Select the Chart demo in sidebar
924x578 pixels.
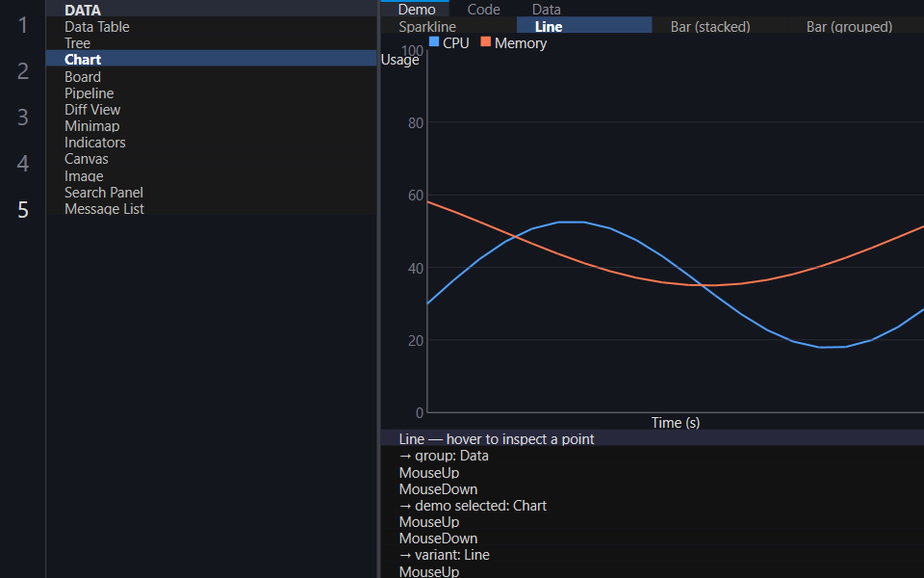tap(211, 60)
